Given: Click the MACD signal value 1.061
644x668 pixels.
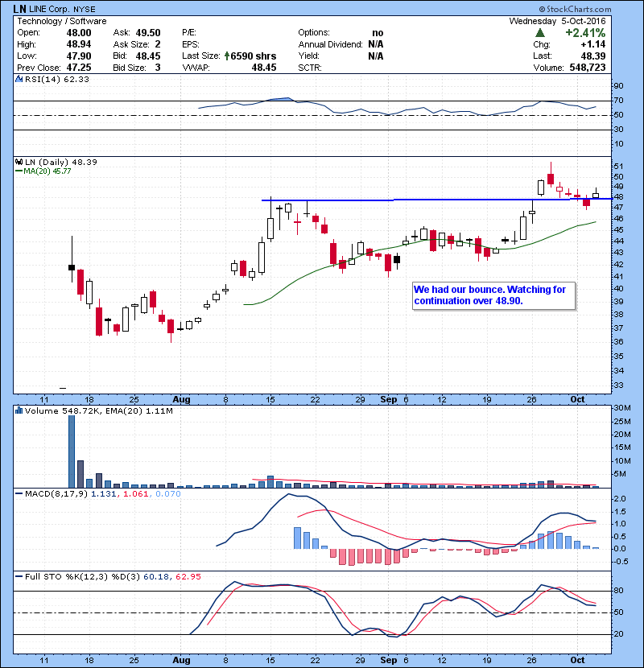Looking at the screenshot, I should click(136, 494).
